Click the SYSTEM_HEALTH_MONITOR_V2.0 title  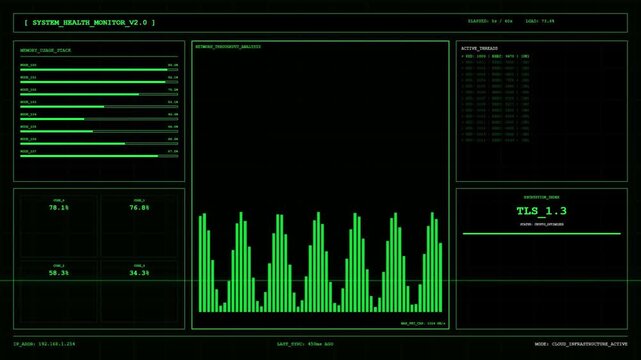[x=90, y=23]
